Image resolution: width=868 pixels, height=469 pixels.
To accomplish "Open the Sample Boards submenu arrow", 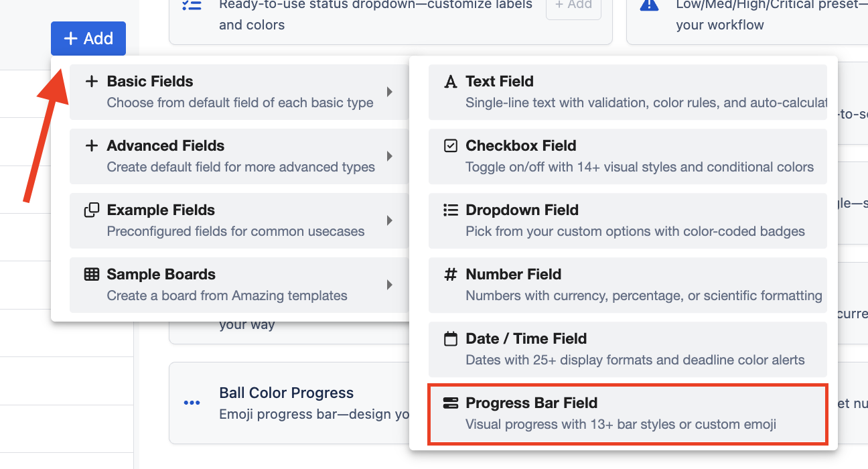I will coord(390,285).
